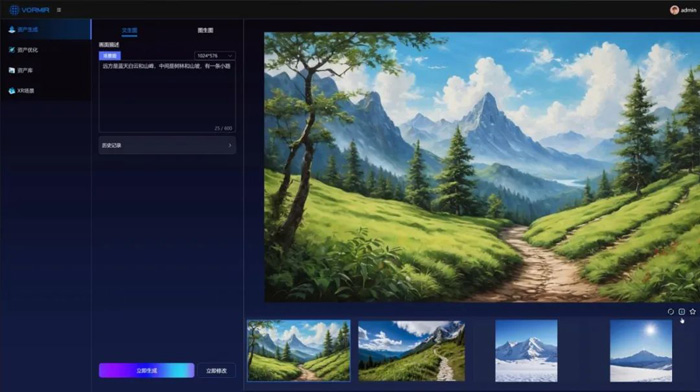Click the square save icon below the image
This screenshot has width=700, height=392.
click(x=682, y=312)
